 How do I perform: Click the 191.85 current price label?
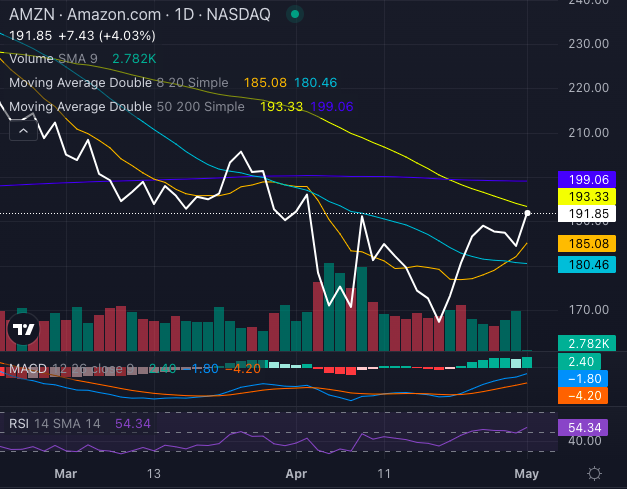(x=587, y=214)
